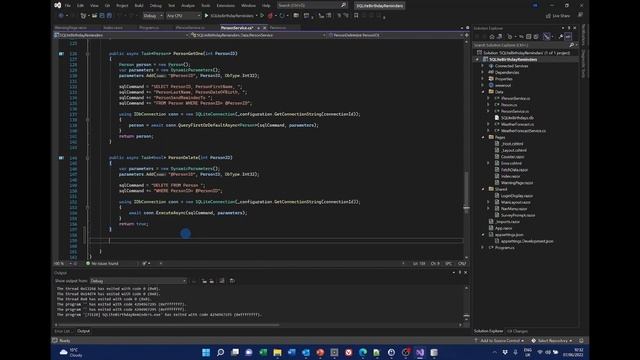Select NavMenu.razor in Solution Explorer
Image resolution: width=640 pixels, height=360 pixels.
click(514, 209)
